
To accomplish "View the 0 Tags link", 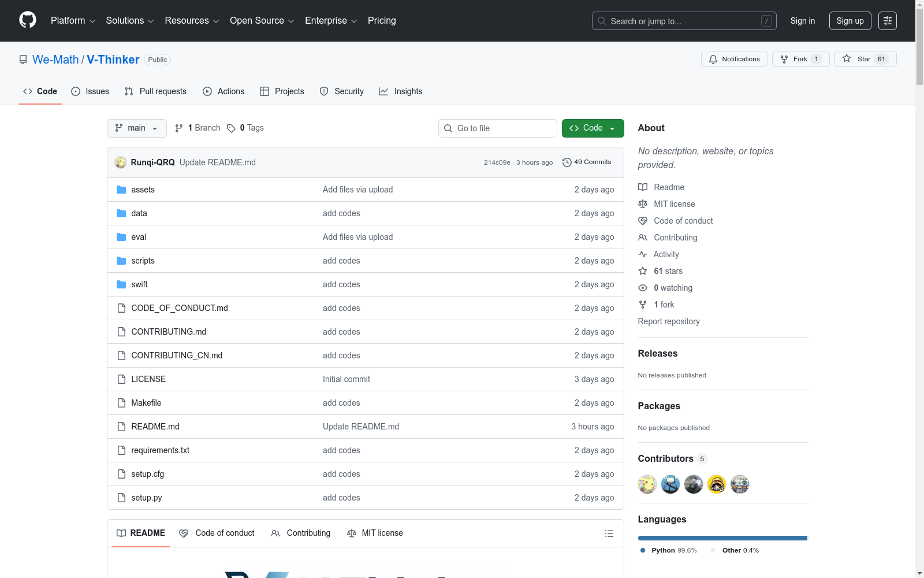I will (245, 128).
